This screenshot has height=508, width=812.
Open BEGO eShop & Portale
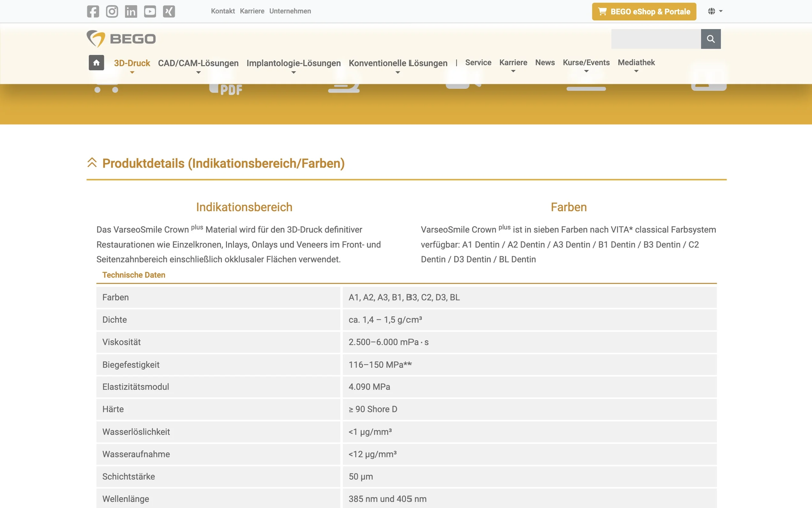point(644,12)
